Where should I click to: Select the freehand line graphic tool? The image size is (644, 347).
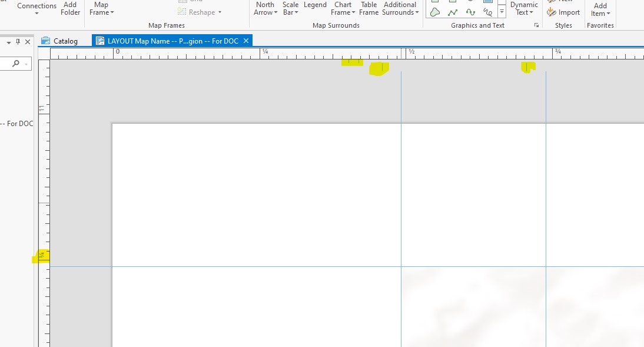(x=487, y=12)
